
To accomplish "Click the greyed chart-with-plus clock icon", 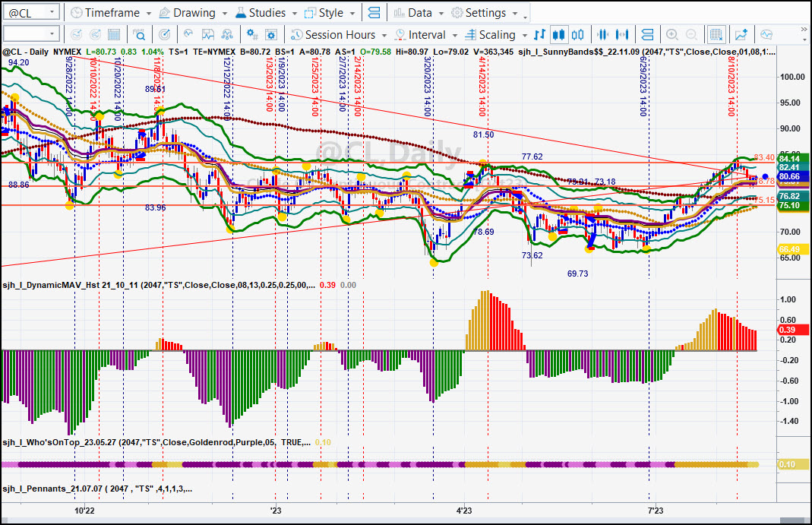I will 77,35.
